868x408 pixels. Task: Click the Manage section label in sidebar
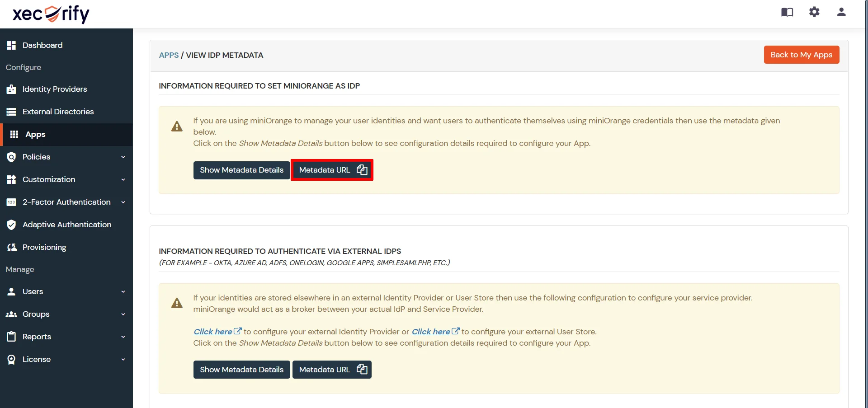[20, 269]
